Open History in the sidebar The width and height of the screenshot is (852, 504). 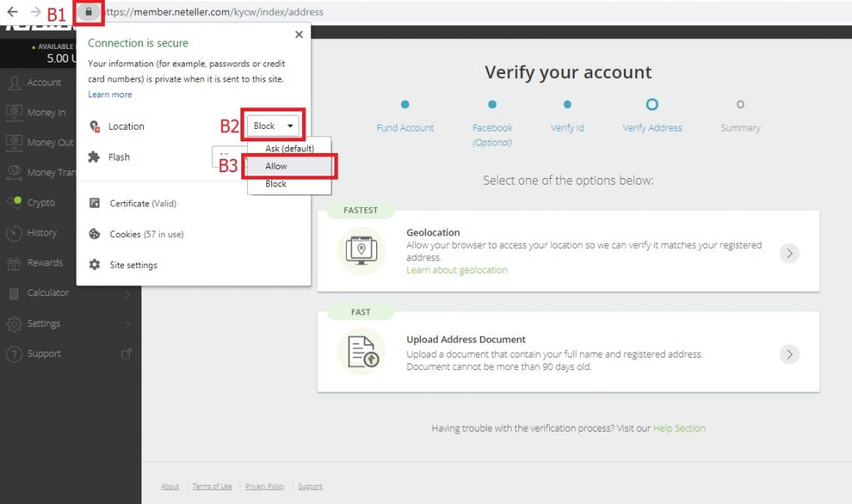coord(42,233)
